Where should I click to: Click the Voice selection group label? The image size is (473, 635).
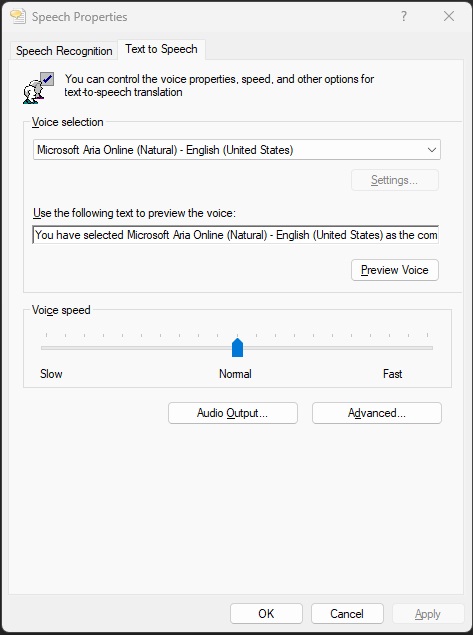click(x=68, y=122)
